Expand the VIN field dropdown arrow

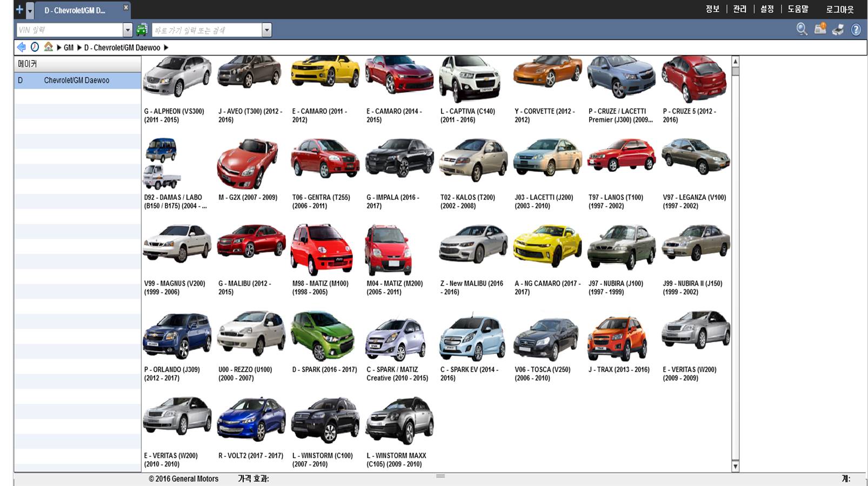(x=128, y=30)
